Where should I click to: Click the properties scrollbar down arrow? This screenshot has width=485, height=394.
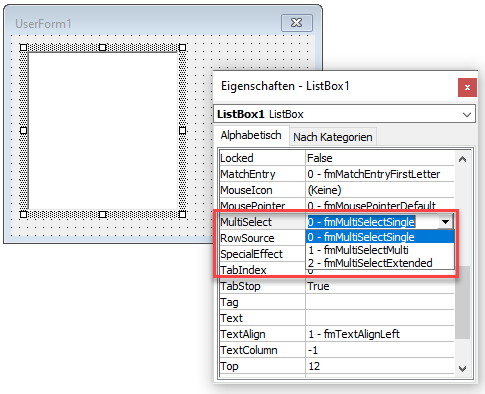[x=462, y=368]
